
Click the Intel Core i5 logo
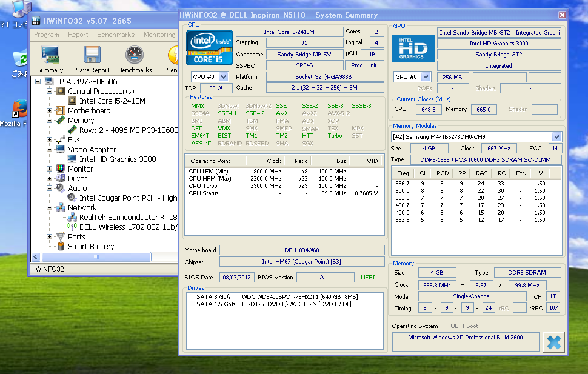[210, 47]
